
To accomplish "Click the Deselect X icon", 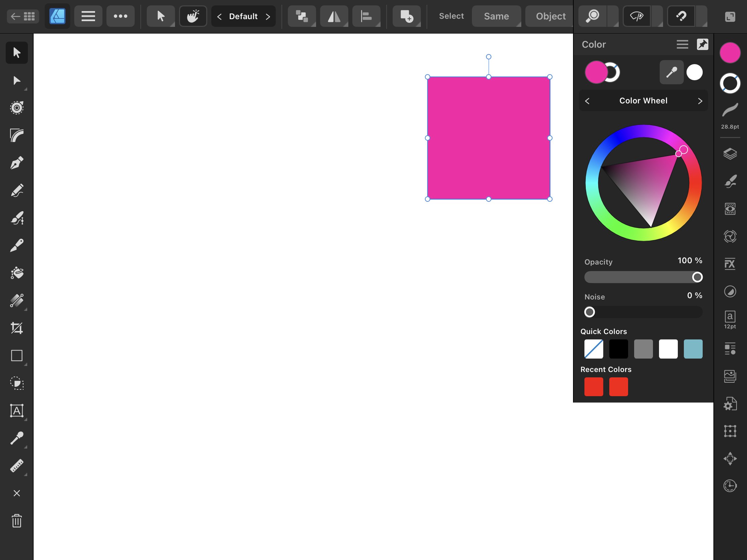I will (16, 493).
